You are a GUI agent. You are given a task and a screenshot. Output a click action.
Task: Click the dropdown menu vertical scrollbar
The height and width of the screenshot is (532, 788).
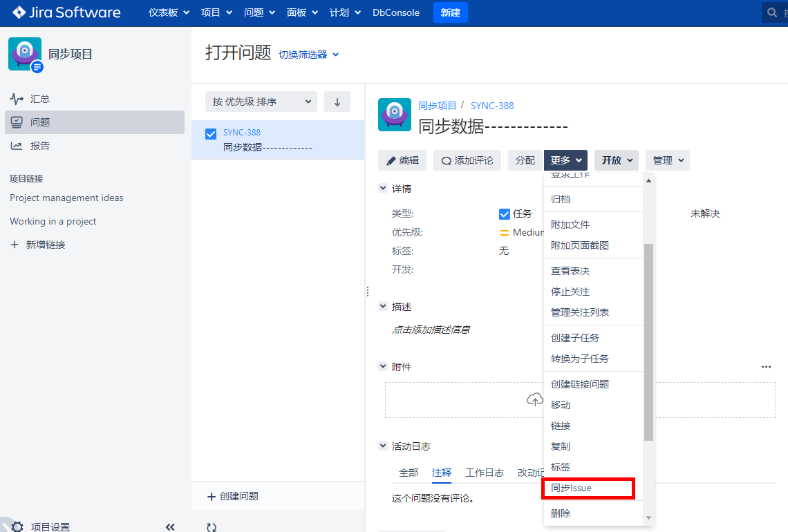tap(648, 342)
